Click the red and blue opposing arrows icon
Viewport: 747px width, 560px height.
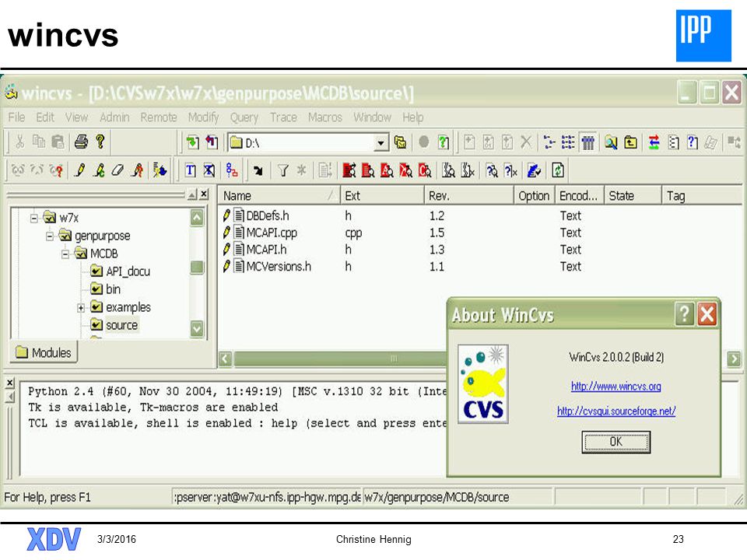click(x=654, y=142)
